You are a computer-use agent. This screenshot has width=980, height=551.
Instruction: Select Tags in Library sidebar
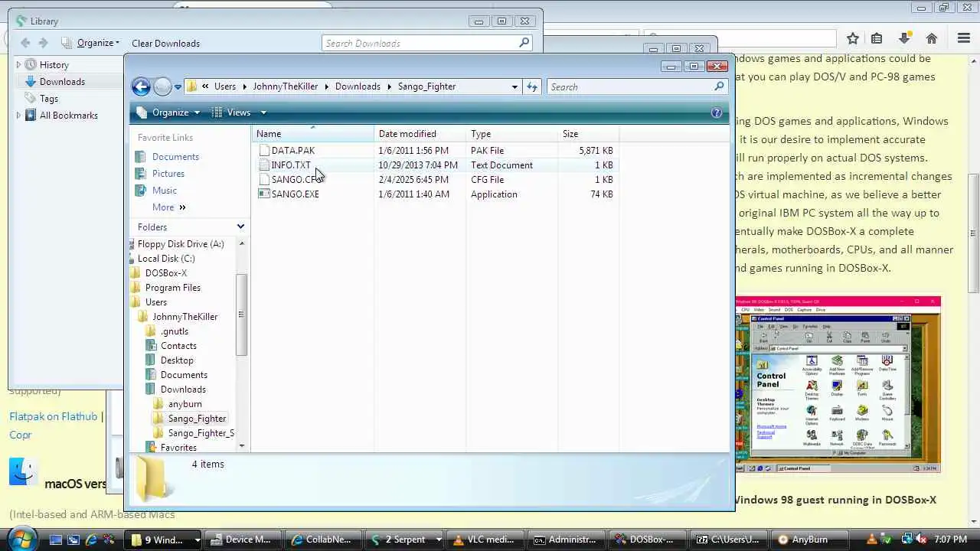pyautogui.click(x=49, y=99)
